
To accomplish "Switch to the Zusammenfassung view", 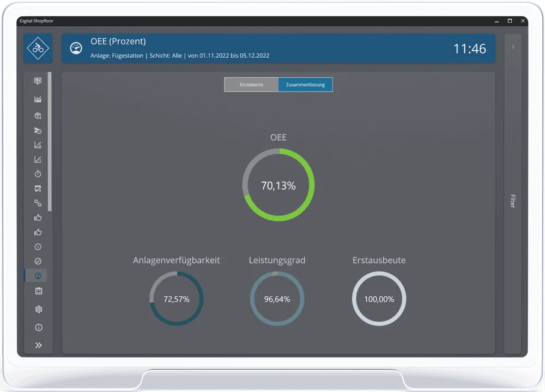I will (305, 85).
